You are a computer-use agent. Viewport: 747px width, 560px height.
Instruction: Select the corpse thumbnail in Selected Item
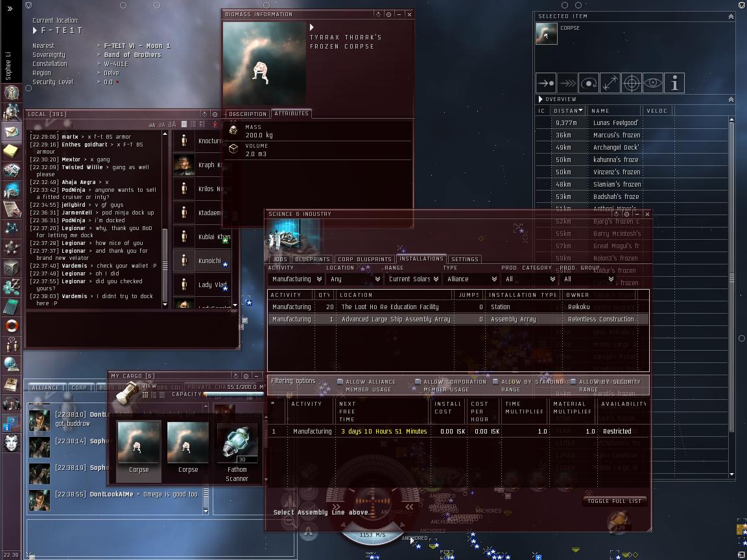pyautogui.click(x=546, y=33)
